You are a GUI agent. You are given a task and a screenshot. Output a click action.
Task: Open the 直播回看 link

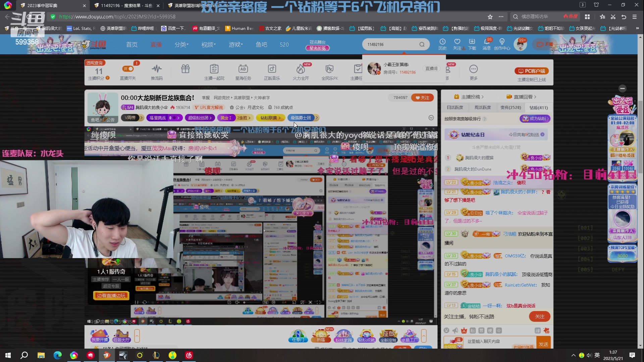click(x=522, y=97)
